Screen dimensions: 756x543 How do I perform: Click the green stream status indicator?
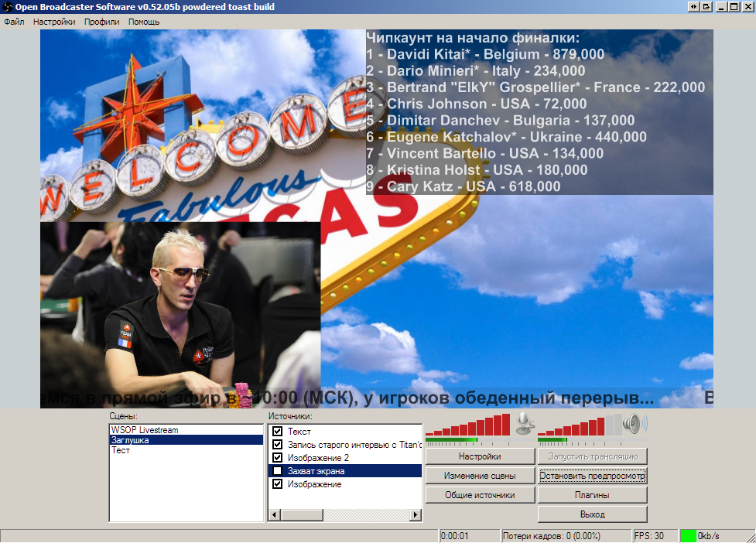687,535
